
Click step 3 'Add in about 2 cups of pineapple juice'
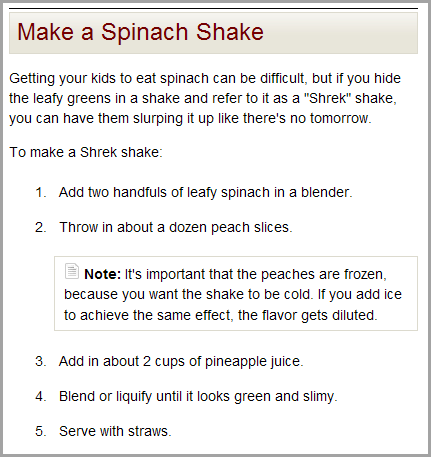tap(181, 361)
